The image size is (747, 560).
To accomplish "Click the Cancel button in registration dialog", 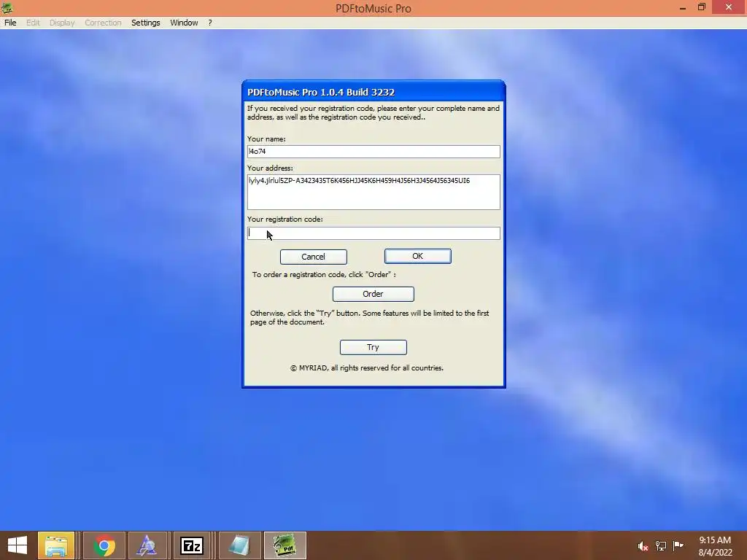I will [x=313, y=257].
